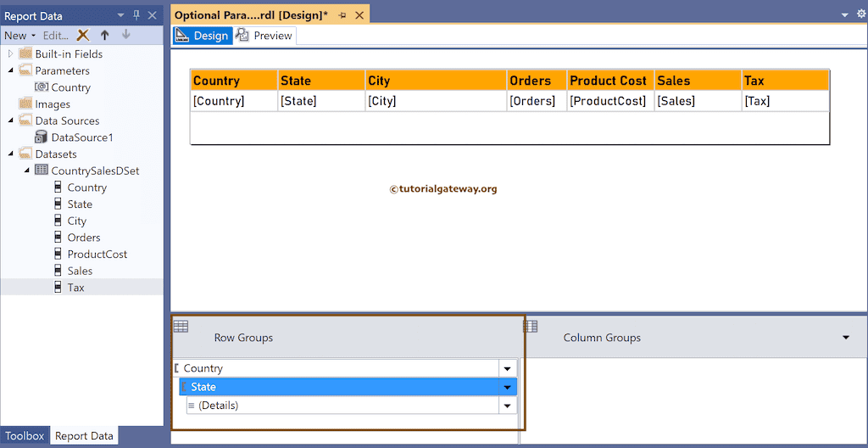Select the Sales column header cell
The height and width of the screenshot is (448, 868).
click(697, 81)
